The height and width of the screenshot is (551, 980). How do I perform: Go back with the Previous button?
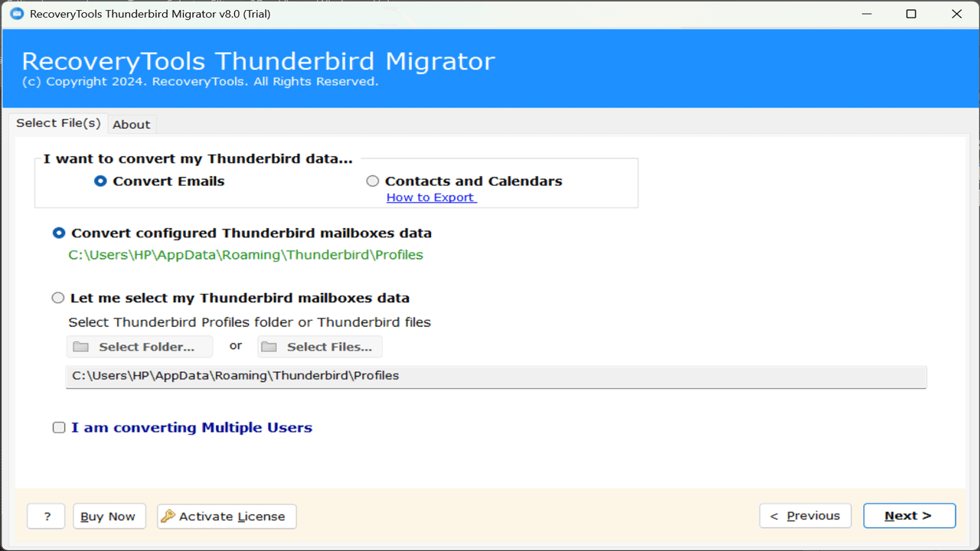coord(805,516)
